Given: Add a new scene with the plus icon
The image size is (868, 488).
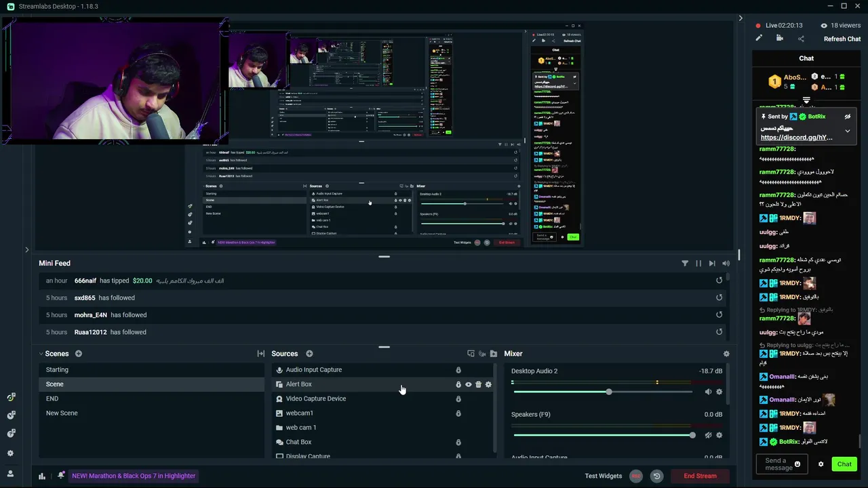Looking at the screenshot, I should [79, 354].
